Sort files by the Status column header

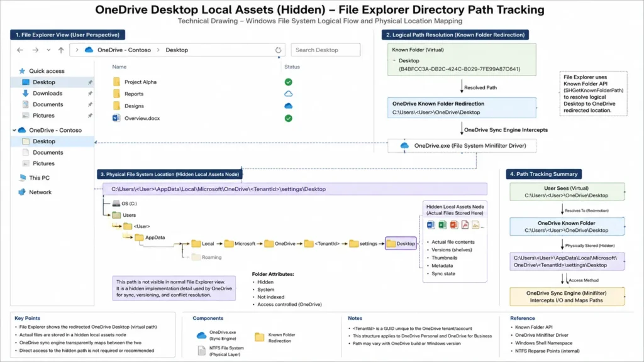[292, 67]
